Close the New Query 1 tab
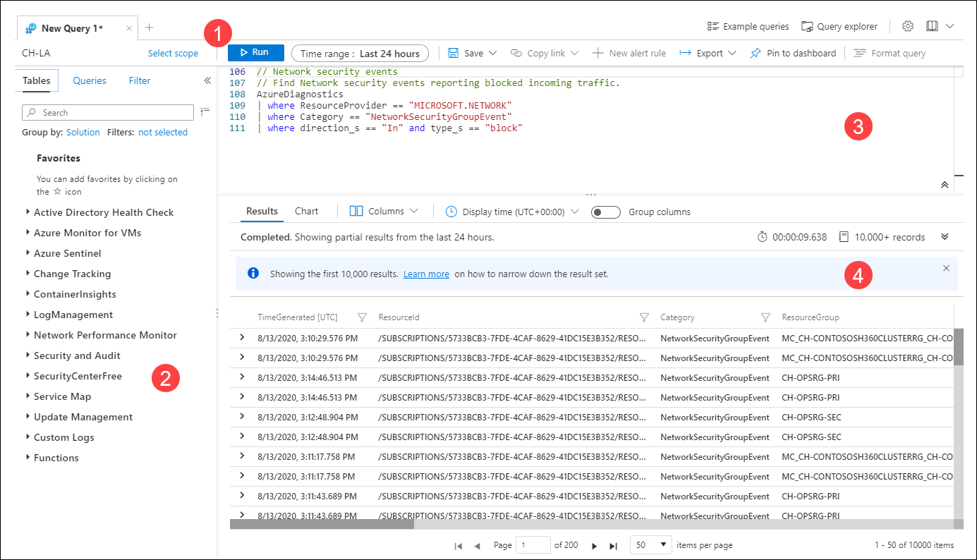The width and height of the screenshot is (977, 560). click(128, 28)
